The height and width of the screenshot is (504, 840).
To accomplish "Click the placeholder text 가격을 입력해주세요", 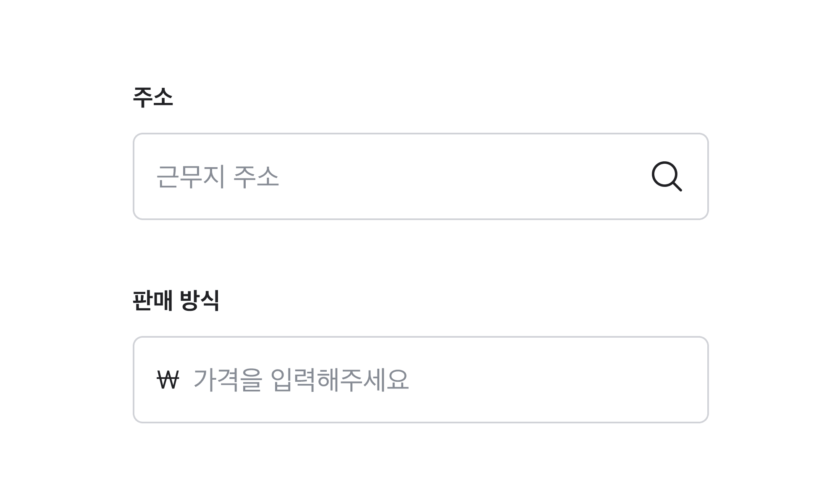I will 301,380.
